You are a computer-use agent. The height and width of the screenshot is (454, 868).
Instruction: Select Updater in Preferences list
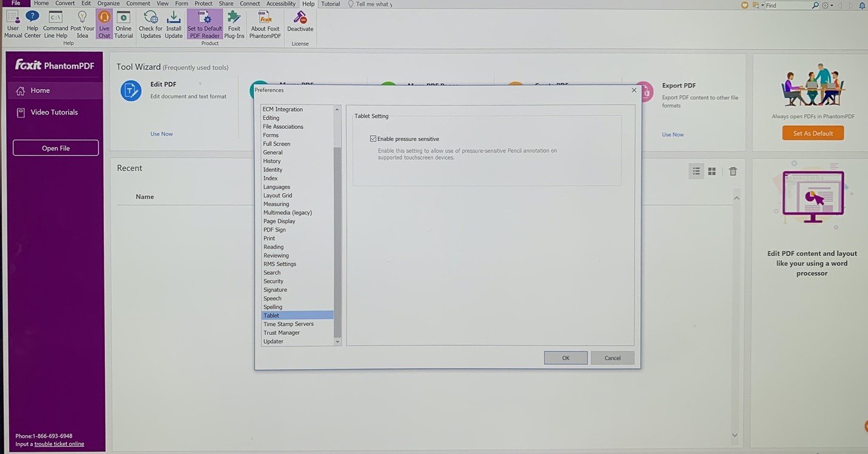pyautogui.click(x=273, y=342)
